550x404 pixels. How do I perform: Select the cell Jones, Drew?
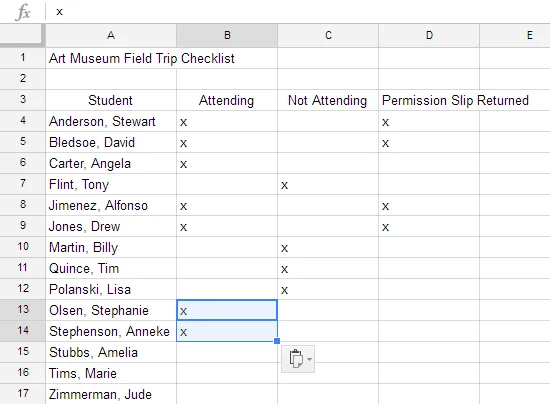[x=111, y=227]
